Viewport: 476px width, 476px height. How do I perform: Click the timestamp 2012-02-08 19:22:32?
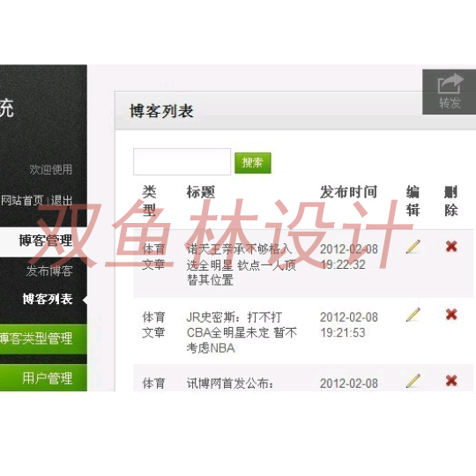point(349,257)
